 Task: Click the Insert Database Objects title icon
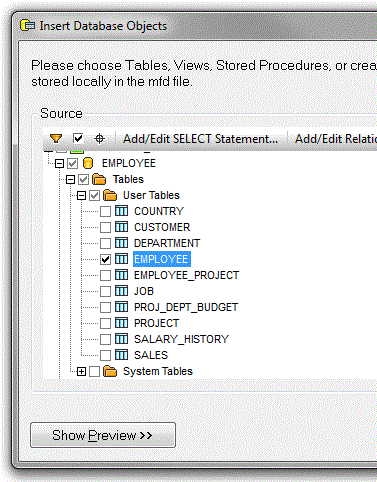28,26
